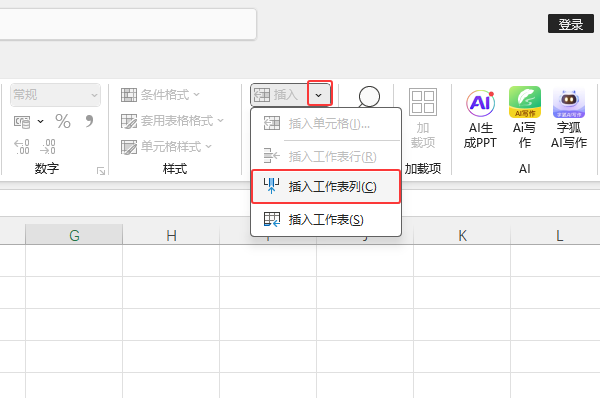
Task: Click the accounting number format icon
Action: pyautogui.click(x=22, y=122)
